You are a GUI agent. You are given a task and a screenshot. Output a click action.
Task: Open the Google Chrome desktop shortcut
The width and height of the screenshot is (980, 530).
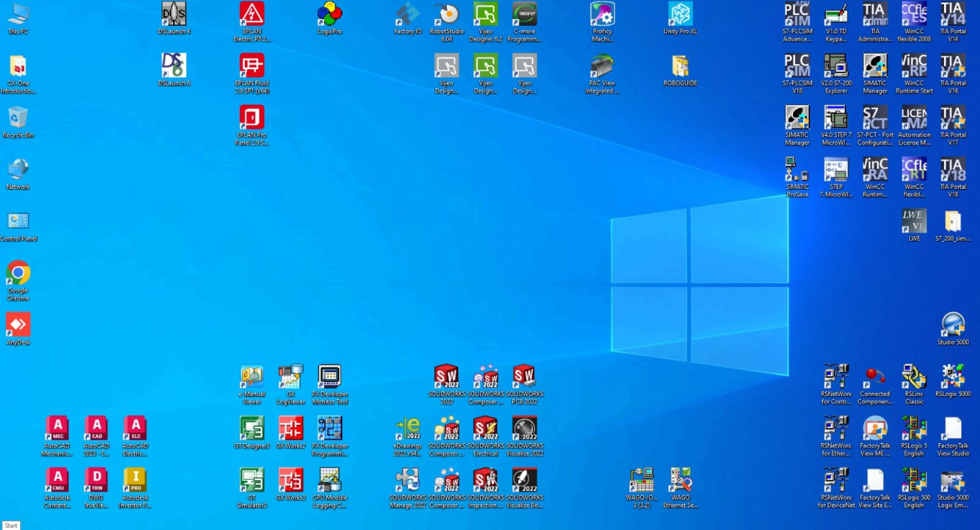[18, 274]
